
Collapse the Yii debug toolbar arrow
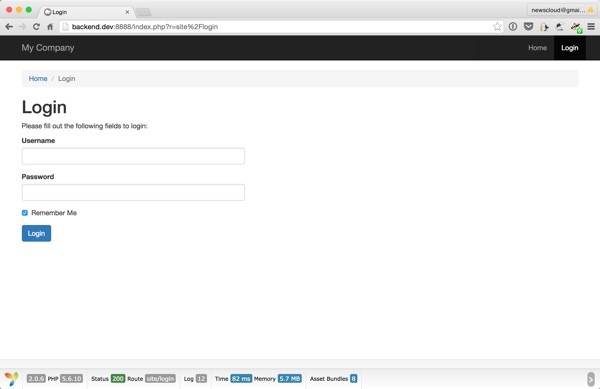(x=591, y=379)
